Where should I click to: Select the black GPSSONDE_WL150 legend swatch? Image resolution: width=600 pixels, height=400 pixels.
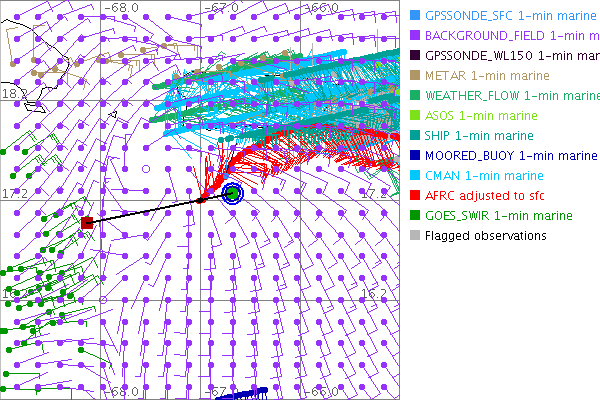tap(415, 55)
